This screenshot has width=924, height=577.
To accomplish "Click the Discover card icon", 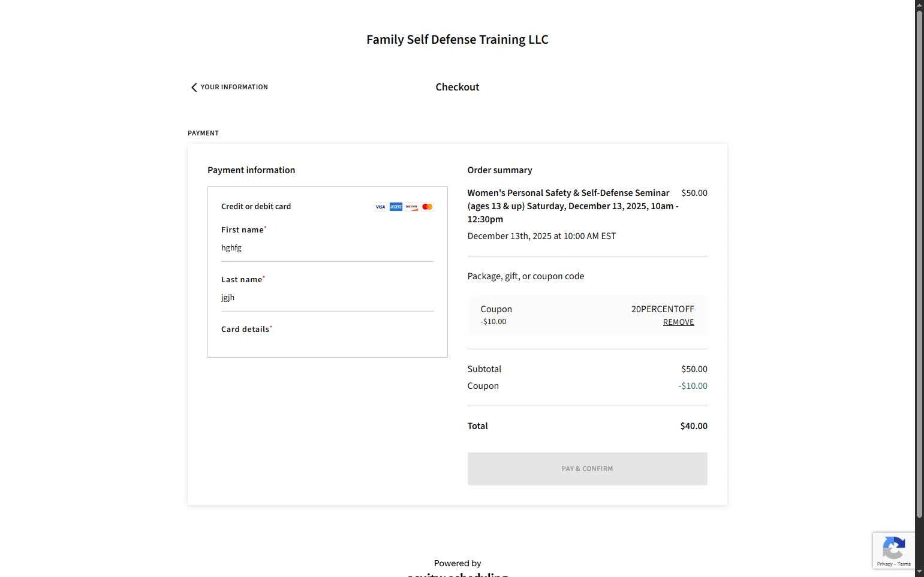I will pyautogui.click(x=411, y=207).
